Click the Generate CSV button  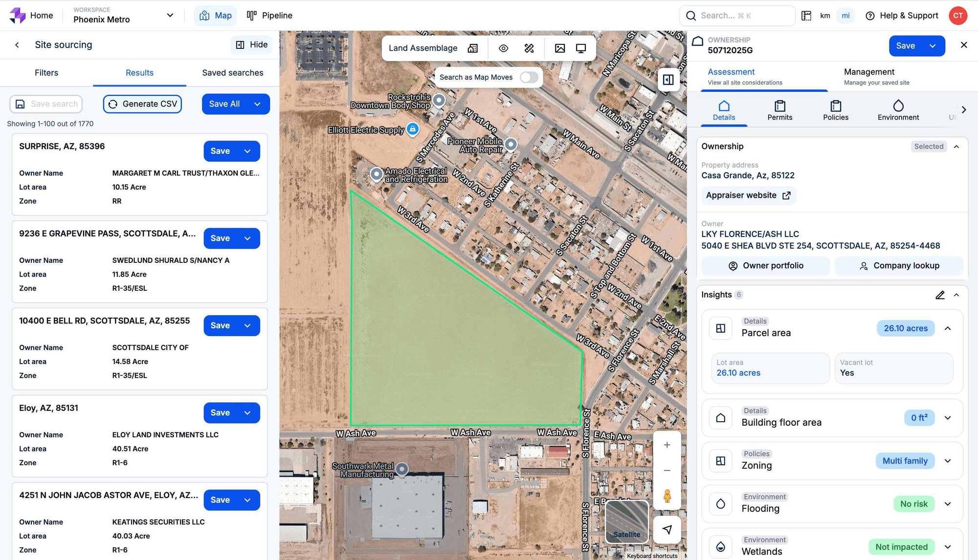[142, 104]
